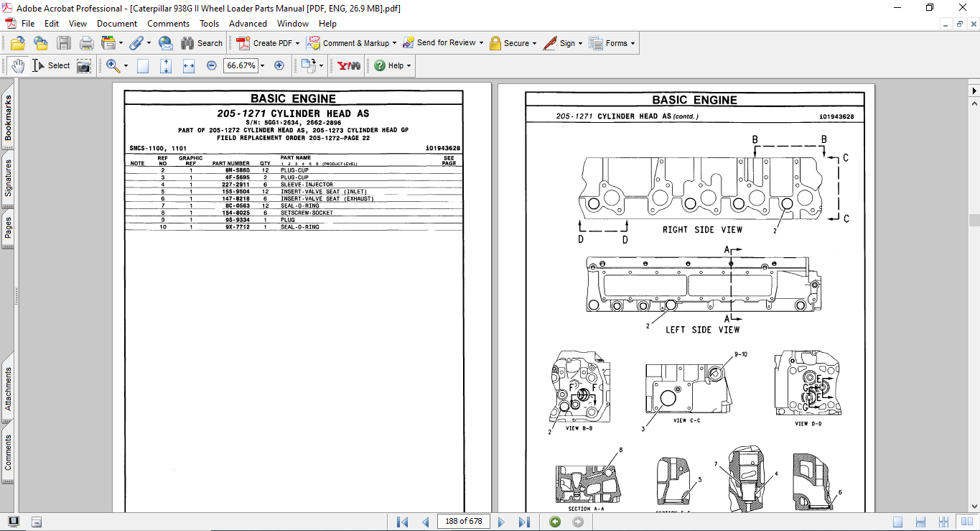This screenshot has width=980, height=531.
Task: Select the Zoom In tool
Action: pos(111,65)
